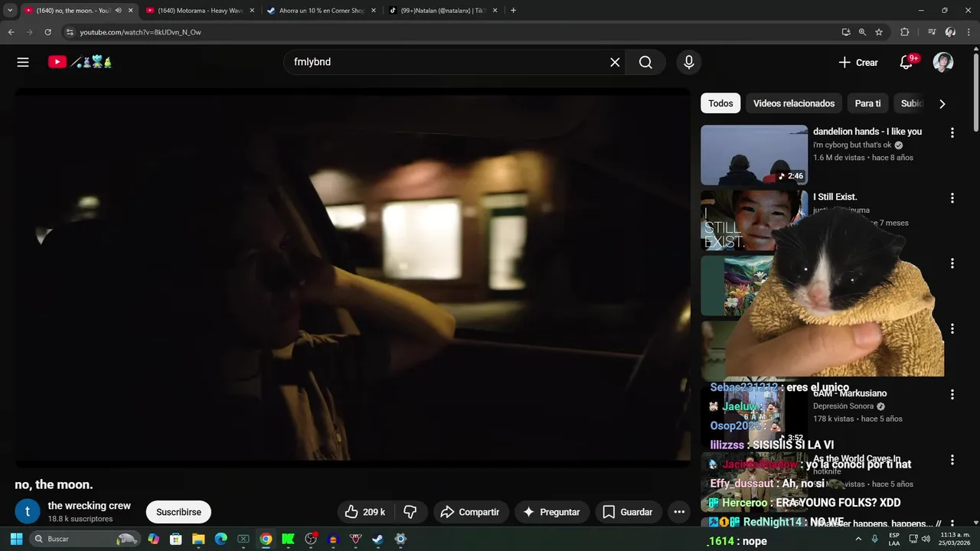The height and width of the screenshot is (551, 980).
Task: Subscribe with the Suscribirse button
Action: 178,512
